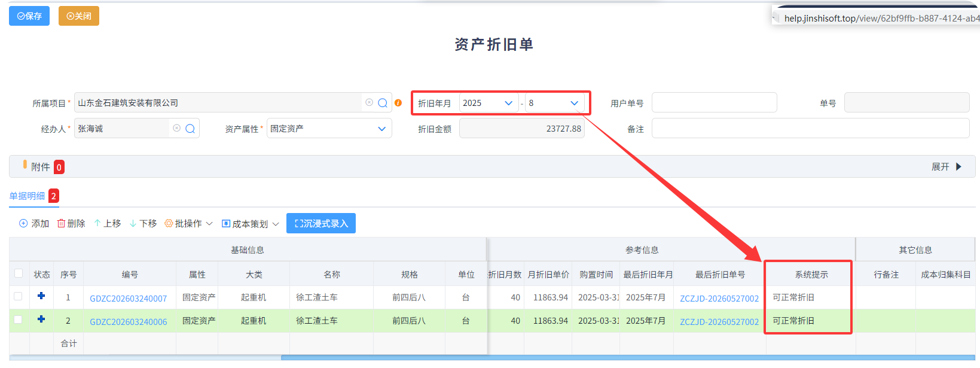The height and width of the screenshot is (368, 980).
Task: Open the 折旧年月 month dropdown showing 8
Action: tap(554, 103)
